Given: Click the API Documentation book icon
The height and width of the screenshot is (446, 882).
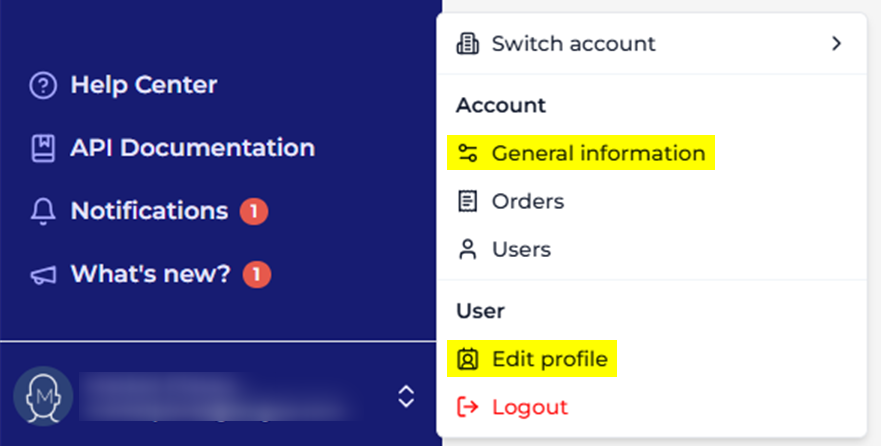Looking at the screenshot, I should (x=43, y=149).
